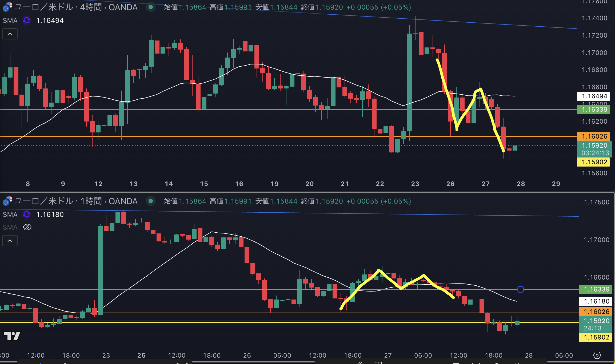Open symbol search via ユーロ／米ドル · 1時間 · OANDA title

coord(76,201)
